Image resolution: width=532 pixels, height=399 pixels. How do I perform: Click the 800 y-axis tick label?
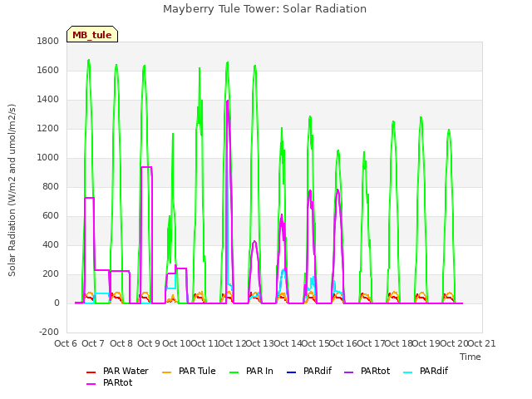point(51,186)
